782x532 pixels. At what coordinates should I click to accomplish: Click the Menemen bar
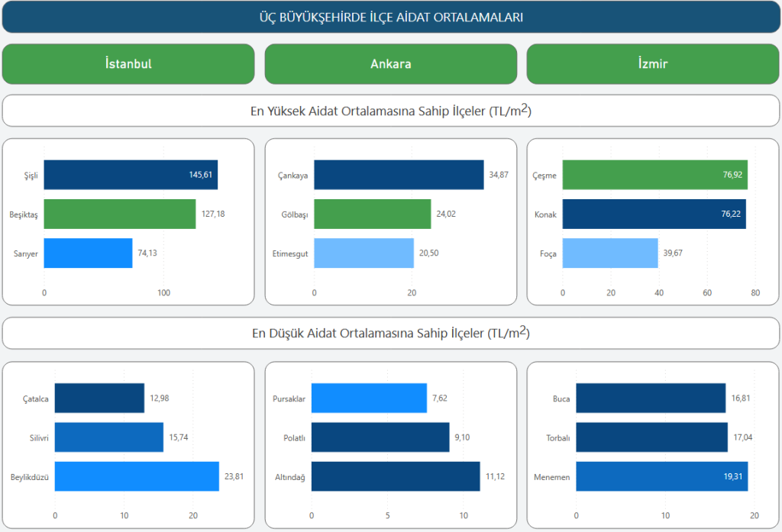[661, 477]
